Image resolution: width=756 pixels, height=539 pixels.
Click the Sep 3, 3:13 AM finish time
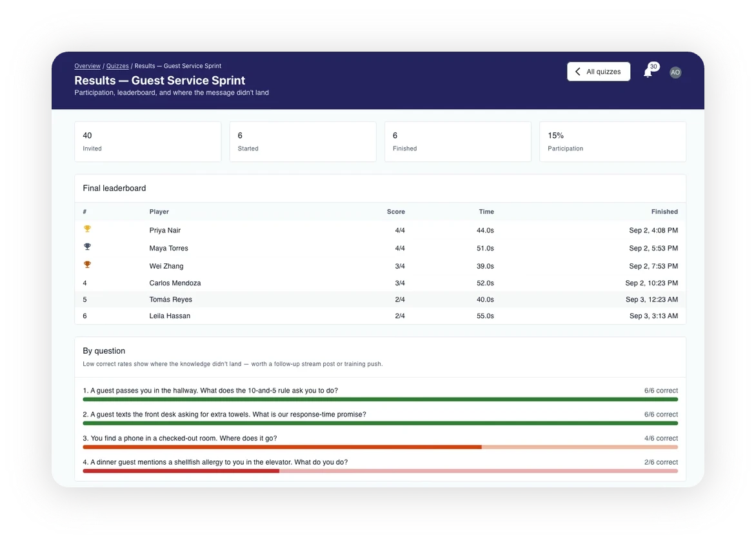[x=653, y=316]
